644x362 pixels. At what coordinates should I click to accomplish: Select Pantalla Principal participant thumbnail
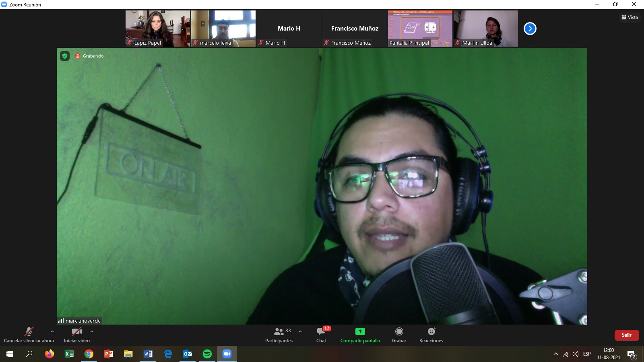coord(420,29)
